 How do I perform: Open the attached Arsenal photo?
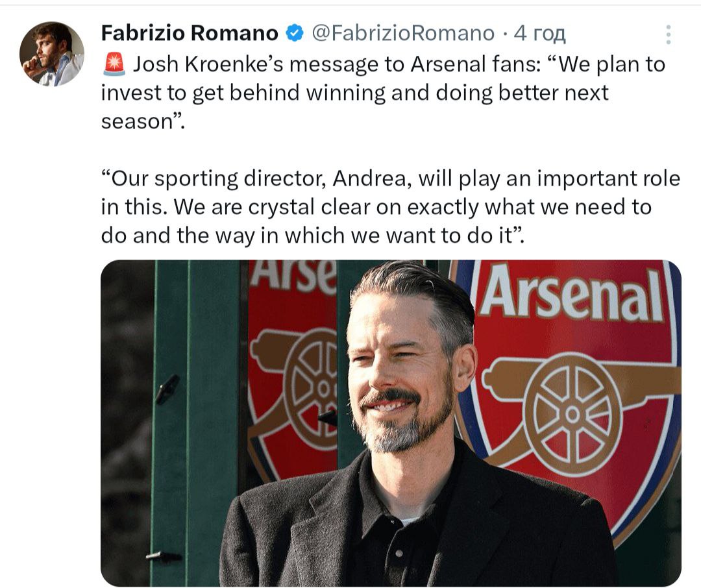(x=391, y=423)
